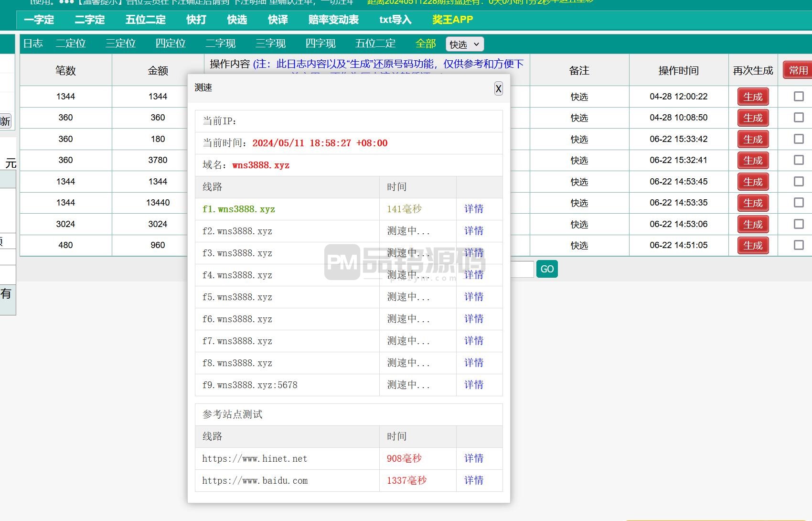Select the checkbox for the 06-22 14:51:05 row
812x521 pixels.
tap(798, 245)
